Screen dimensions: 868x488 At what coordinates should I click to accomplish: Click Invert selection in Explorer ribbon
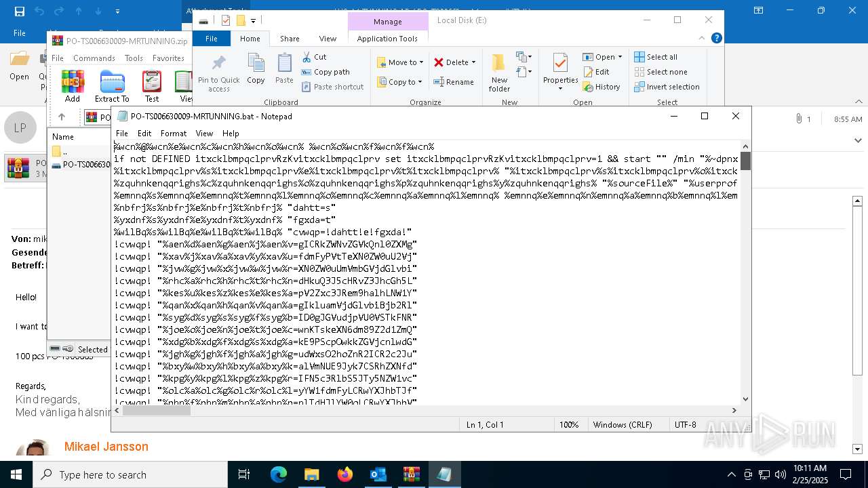[x=667, y=87]
